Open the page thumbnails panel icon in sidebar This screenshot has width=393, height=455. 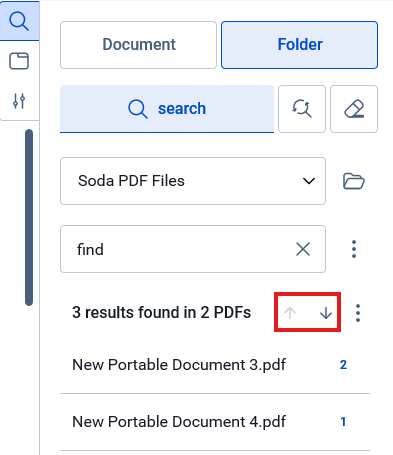click(x=19, y=61)
